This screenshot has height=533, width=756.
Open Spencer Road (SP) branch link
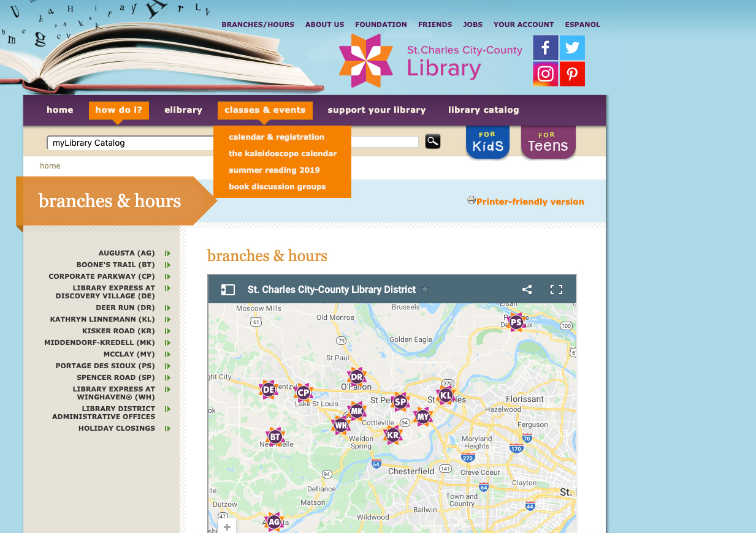pos(116,377)
